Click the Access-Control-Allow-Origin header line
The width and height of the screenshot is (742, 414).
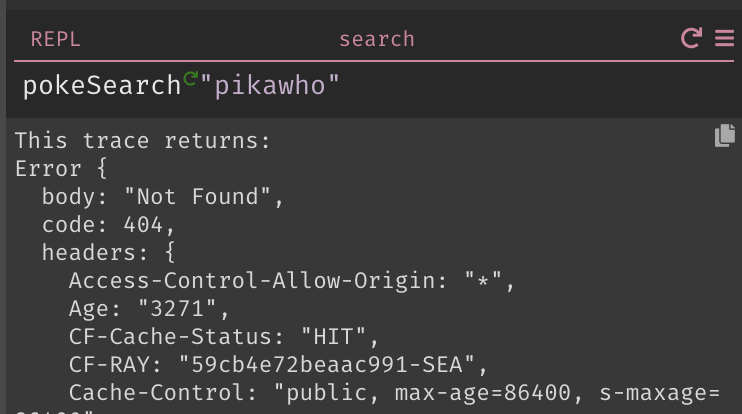click(x=292, y=281)
